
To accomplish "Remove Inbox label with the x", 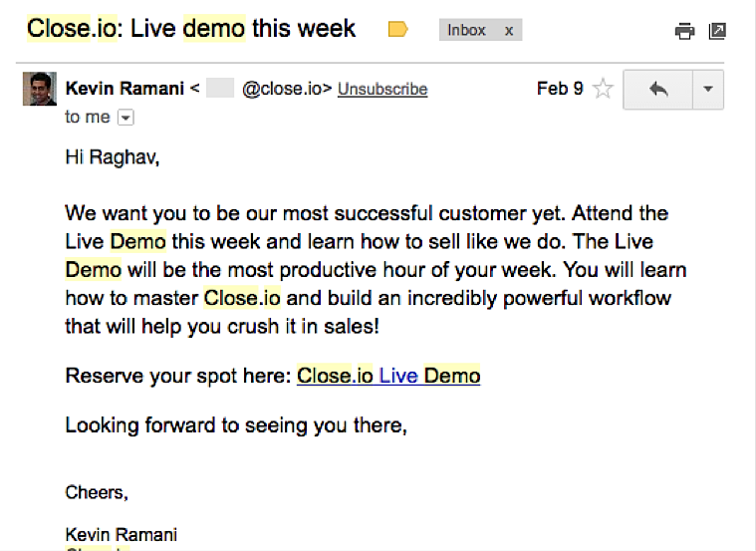I will (509, 30).
